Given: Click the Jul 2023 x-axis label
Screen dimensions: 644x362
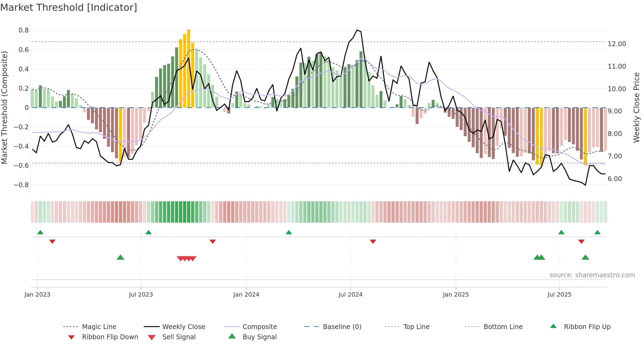Looking at the screenshot, I should coord(141,294).
